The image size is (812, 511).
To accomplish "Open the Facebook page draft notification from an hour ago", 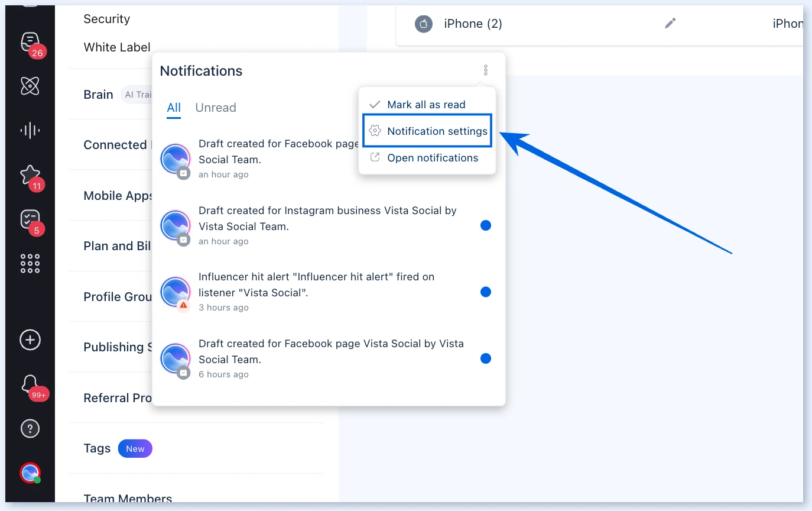I will point(278,151).
